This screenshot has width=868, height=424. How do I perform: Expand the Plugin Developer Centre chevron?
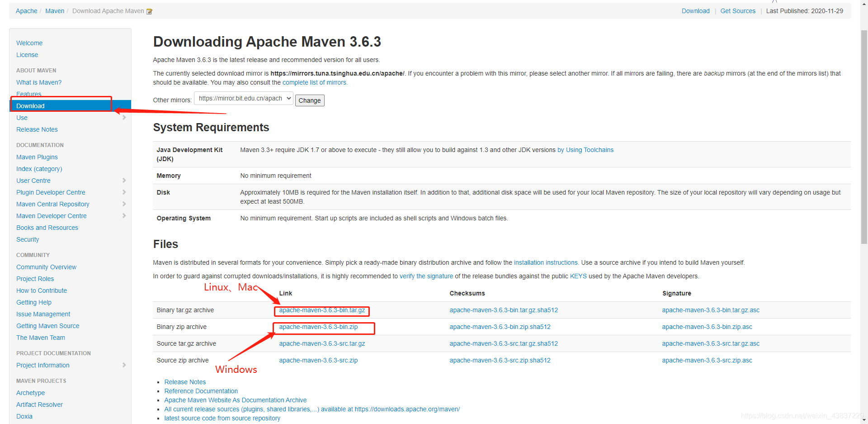pos(124,192)
